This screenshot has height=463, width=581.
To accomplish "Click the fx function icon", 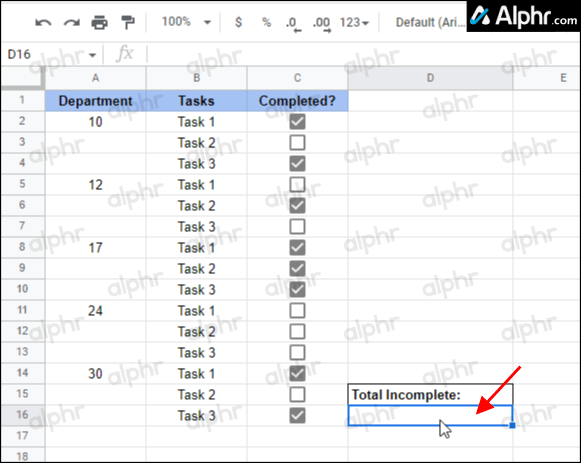I will [x=124, y=54].
